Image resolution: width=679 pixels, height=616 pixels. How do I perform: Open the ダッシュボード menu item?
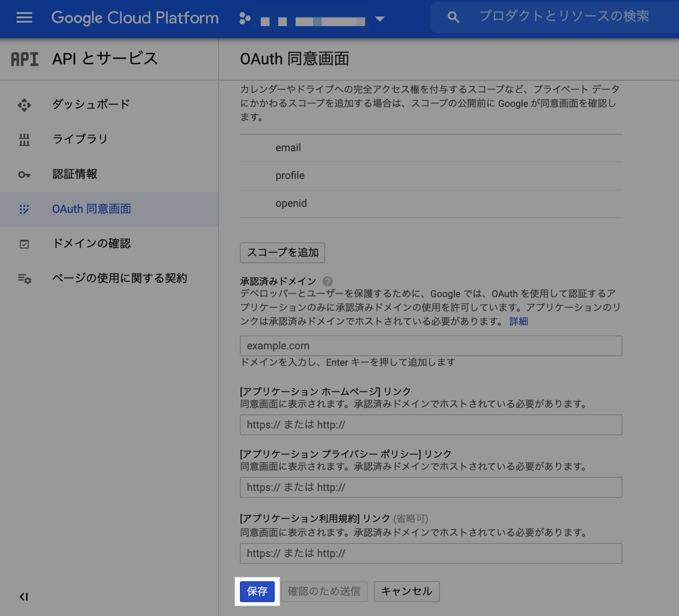tap(109, 104)
